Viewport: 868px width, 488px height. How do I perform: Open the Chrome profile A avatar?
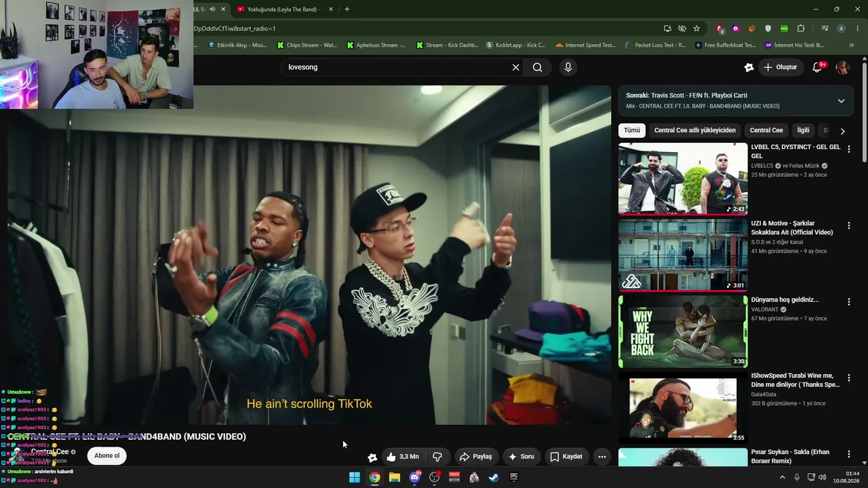(x=841, y=28)
